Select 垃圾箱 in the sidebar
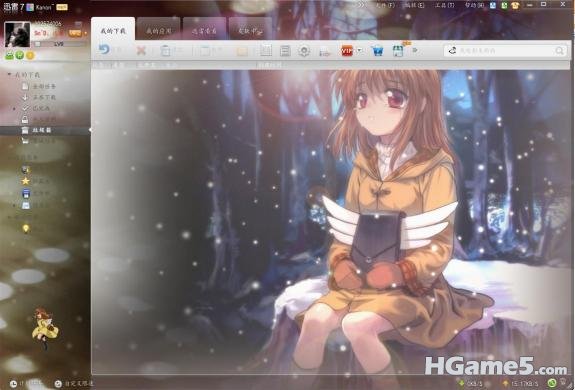 [45, 130]
